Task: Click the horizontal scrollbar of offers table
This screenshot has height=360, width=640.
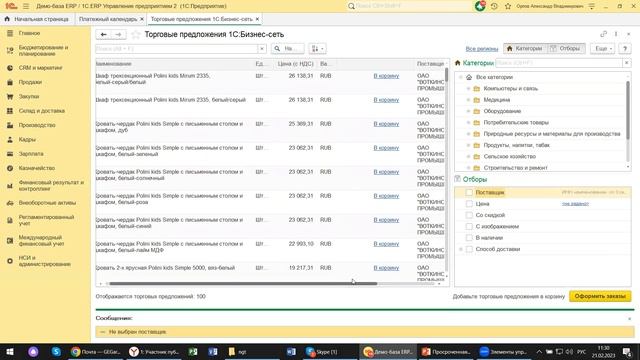Action: pos(243,283)
